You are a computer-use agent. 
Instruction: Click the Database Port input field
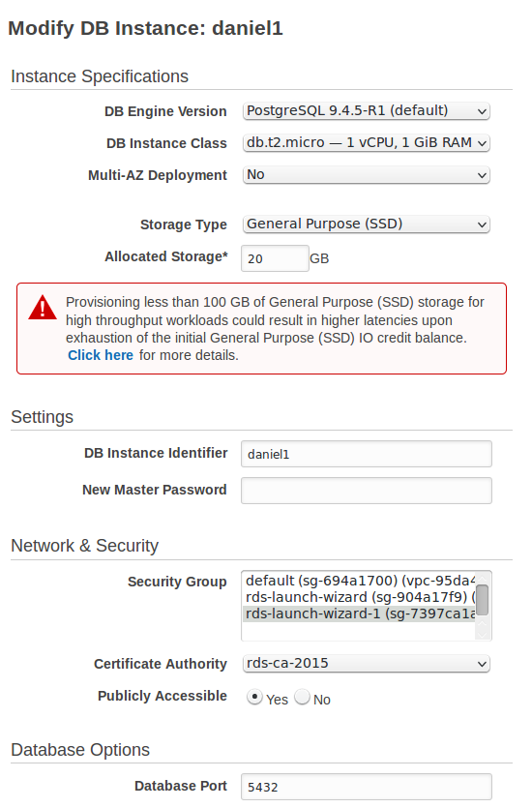367,787
